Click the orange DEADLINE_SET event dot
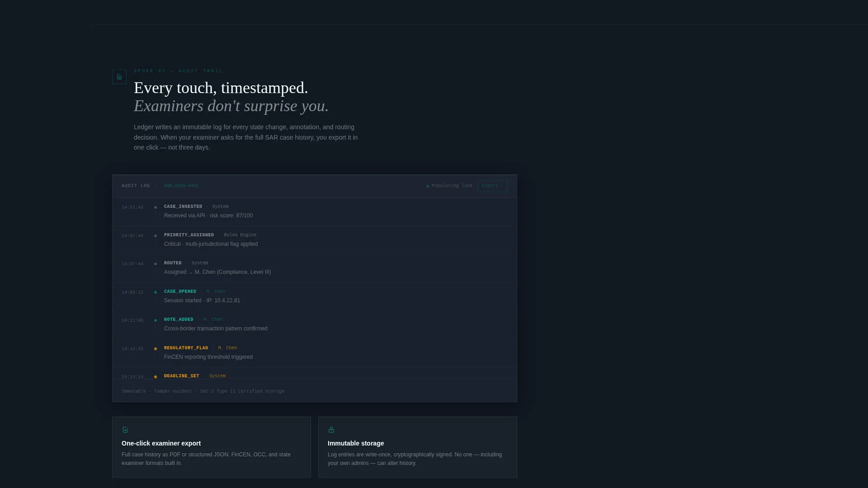 pyautogui.click(x=156, y=377)
